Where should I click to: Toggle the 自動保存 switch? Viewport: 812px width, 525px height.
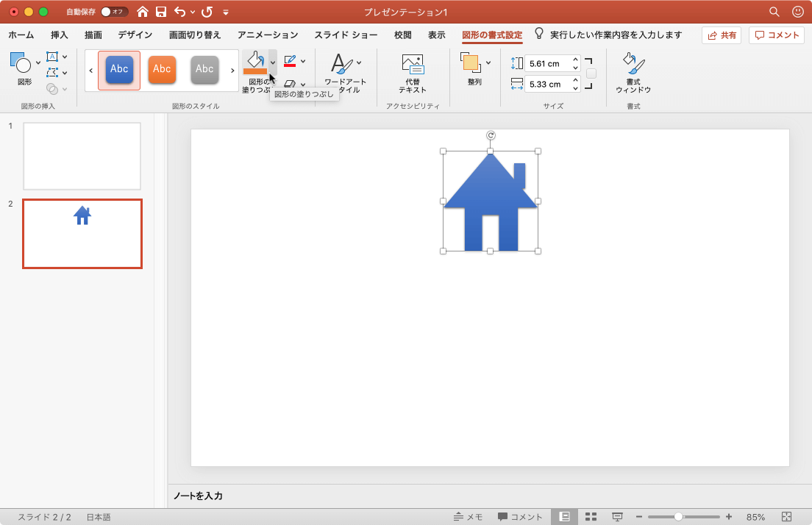pos(114,11)
